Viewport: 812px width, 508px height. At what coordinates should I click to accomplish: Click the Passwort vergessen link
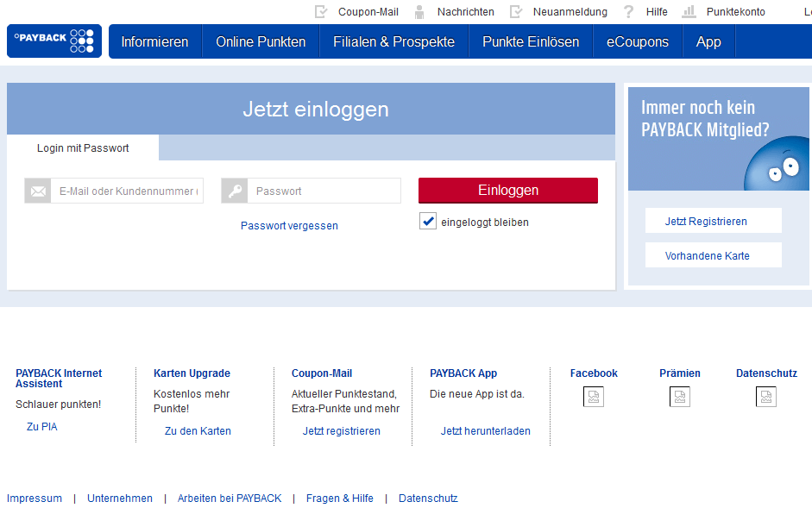click(x=289, y=226)
